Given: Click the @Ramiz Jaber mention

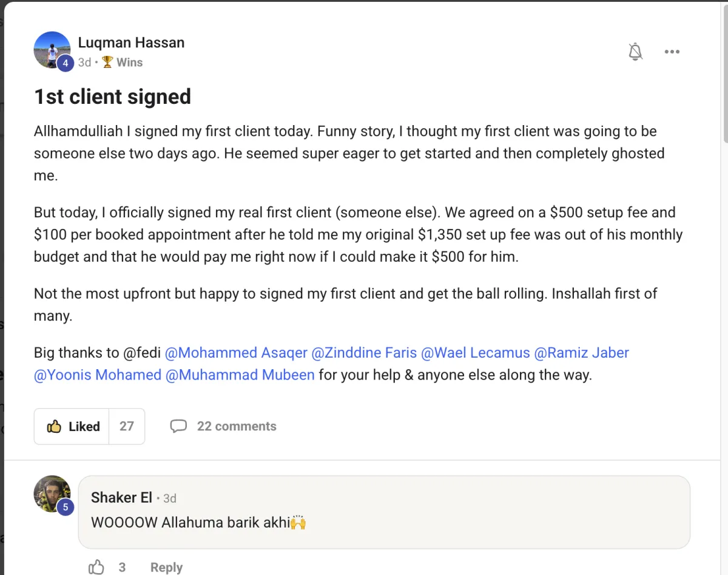Looking at the screenshot, I should pos(581,353).
